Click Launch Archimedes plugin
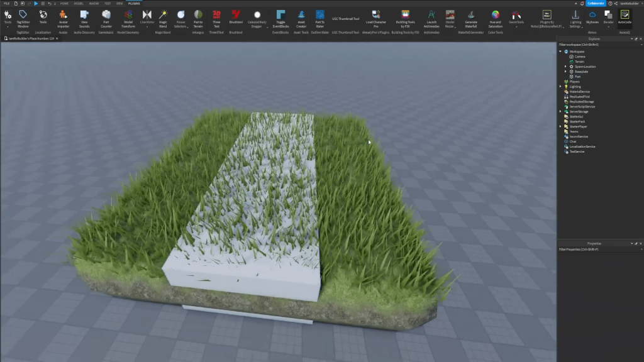The image size is (644, 362). 431,19
